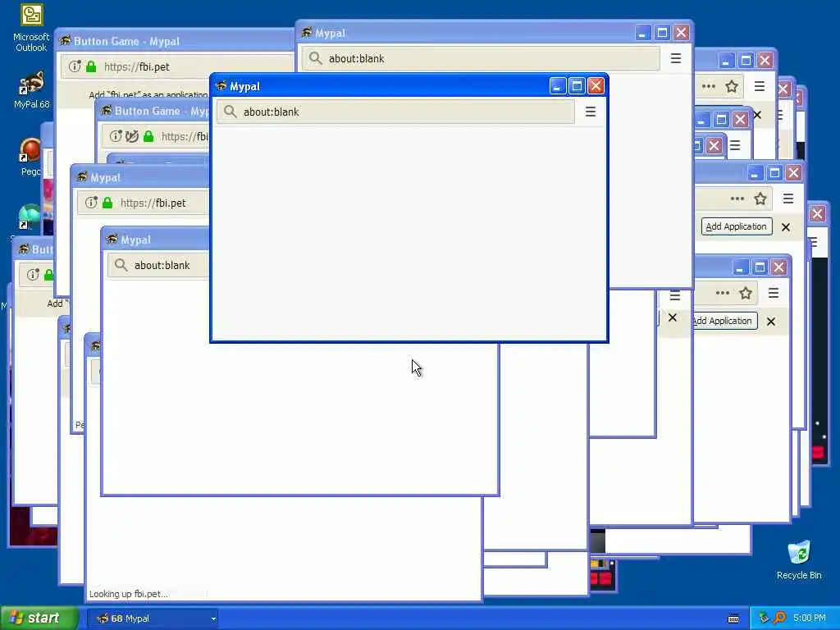Click Looking up fbi.pet status text

[x=129, y=594]
